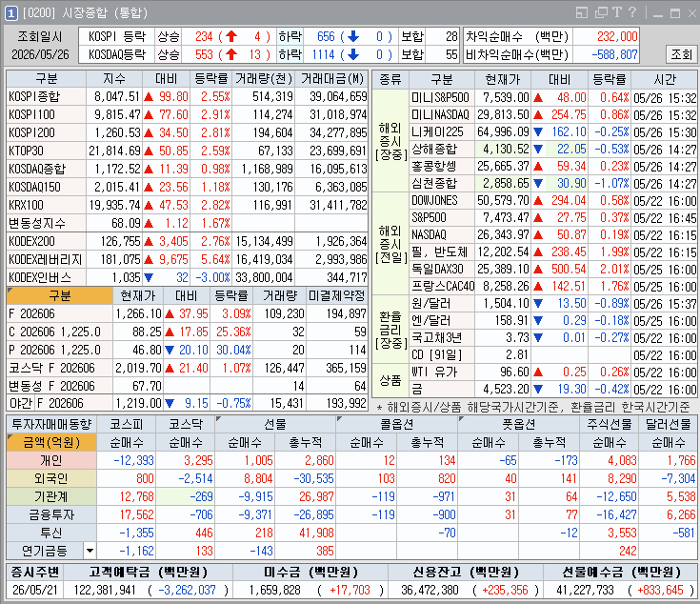The height and width of the screenshot is (604, 700).
Task: Open the 연기금등 investor dropdown arrow
Action: pos(90,551)
